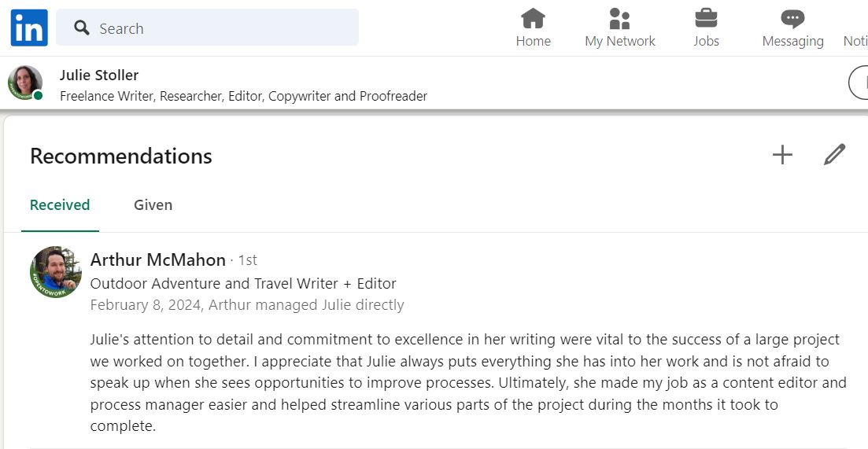Screen dimensions: 868x449
Task: Open the Messaging speech bubble icon
Action: click(x=792, y=19)
